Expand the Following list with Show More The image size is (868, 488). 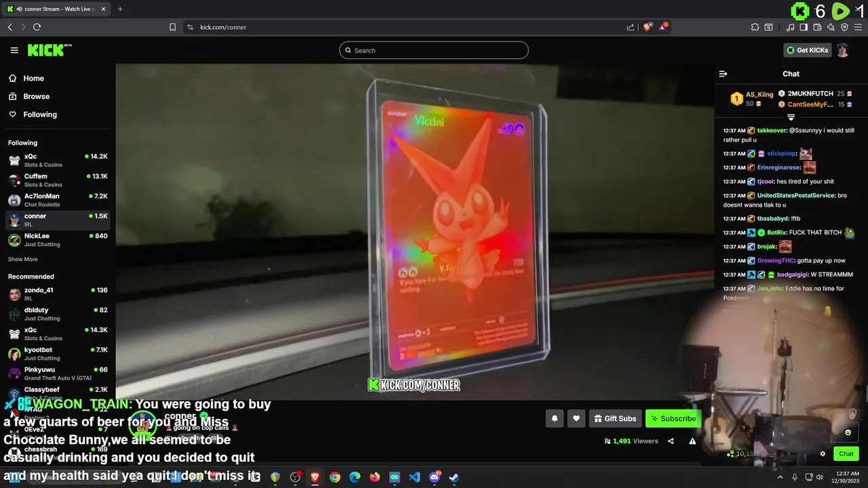click(22, 260)
